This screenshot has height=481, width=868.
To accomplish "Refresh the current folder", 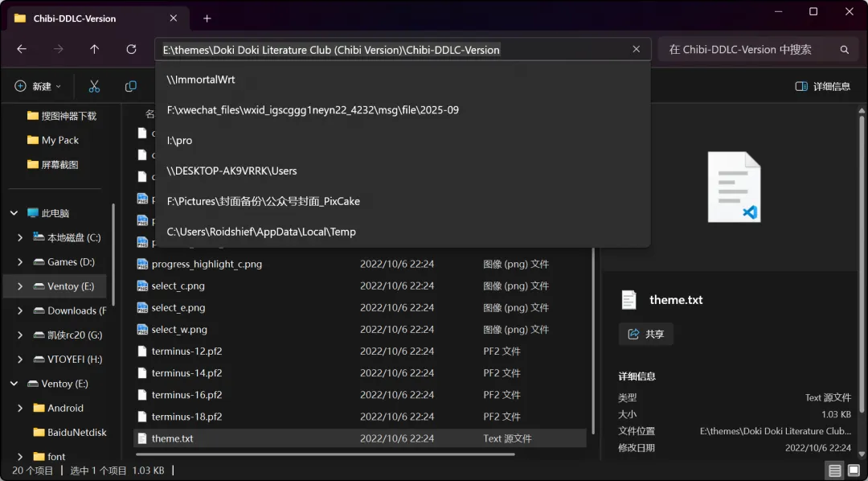I will (131, 49).
